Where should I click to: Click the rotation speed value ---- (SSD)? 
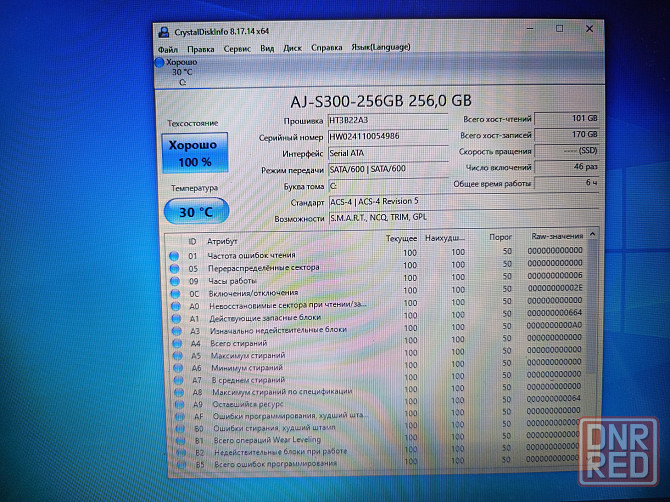coord(567,151)
